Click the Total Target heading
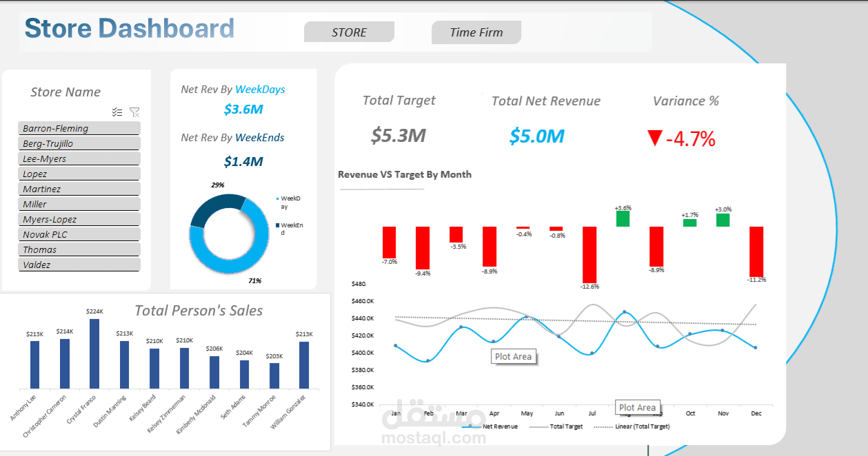This screenshot has height=456, width=868. pyautogui.click(x=399, y=101)
